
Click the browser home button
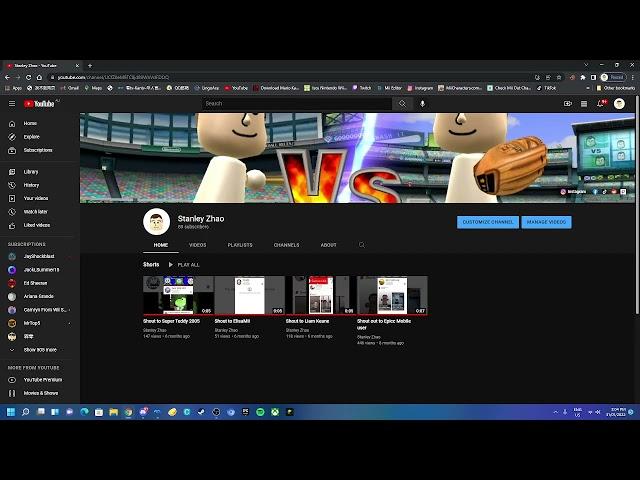[x=39, y=77]
